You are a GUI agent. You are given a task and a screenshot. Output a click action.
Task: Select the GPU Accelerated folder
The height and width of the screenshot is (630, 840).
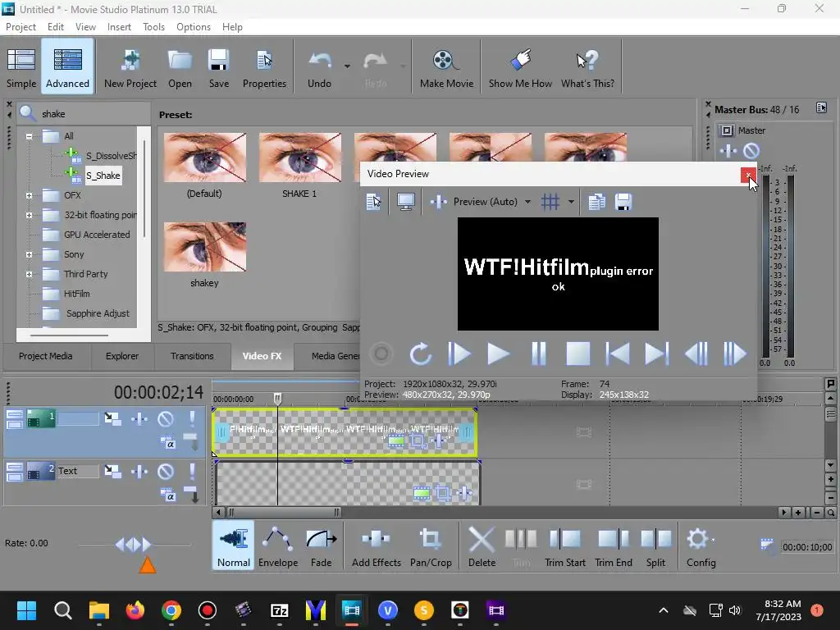point(97,235)
